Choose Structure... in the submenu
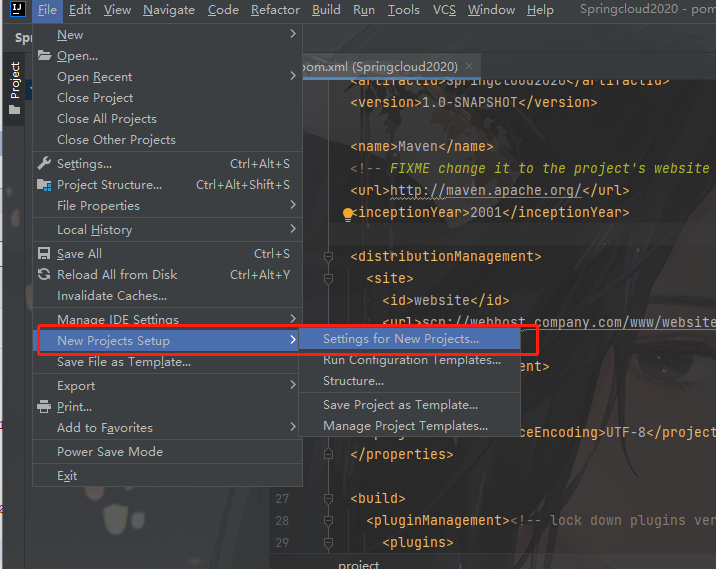Screen dimensions: 716x569 pos(410,381)
